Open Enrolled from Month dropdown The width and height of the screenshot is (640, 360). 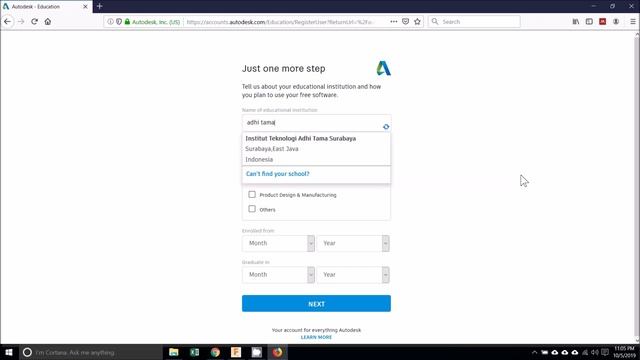click(x=278, y=243)
